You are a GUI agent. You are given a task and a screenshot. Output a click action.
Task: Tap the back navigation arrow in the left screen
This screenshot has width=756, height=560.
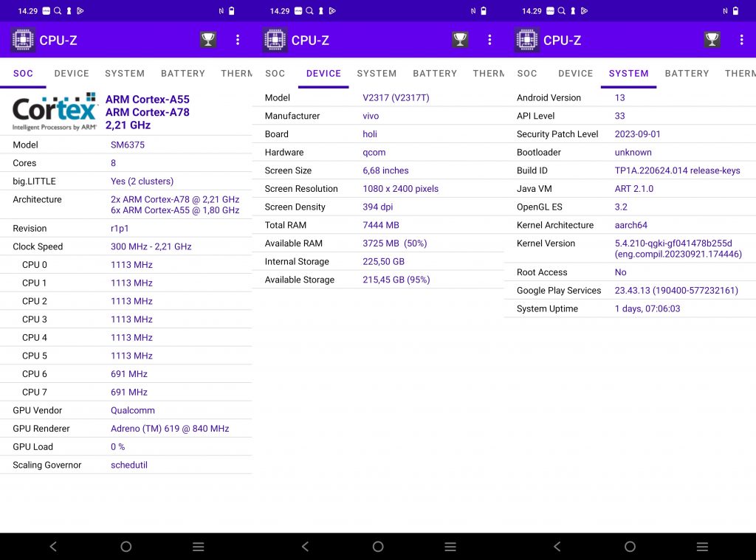(53, 547)
